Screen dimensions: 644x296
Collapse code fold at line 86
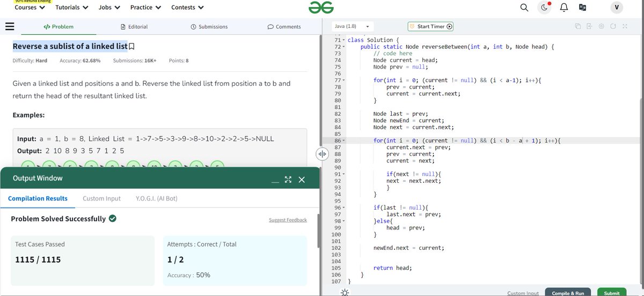click(344, 140)
